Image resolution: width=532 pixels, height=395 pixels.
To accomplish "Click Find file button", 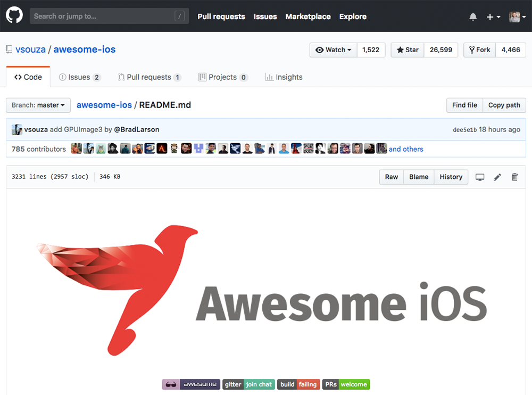I will click(464, 105).
